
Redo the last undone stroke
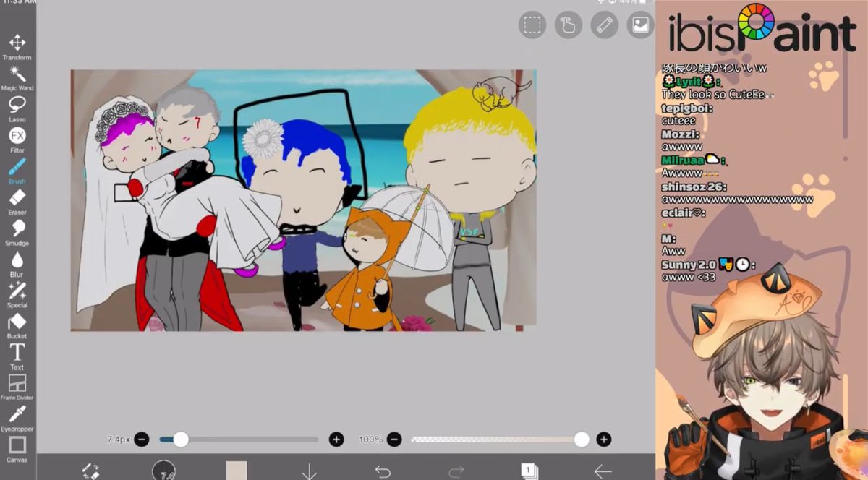(456, 471)
